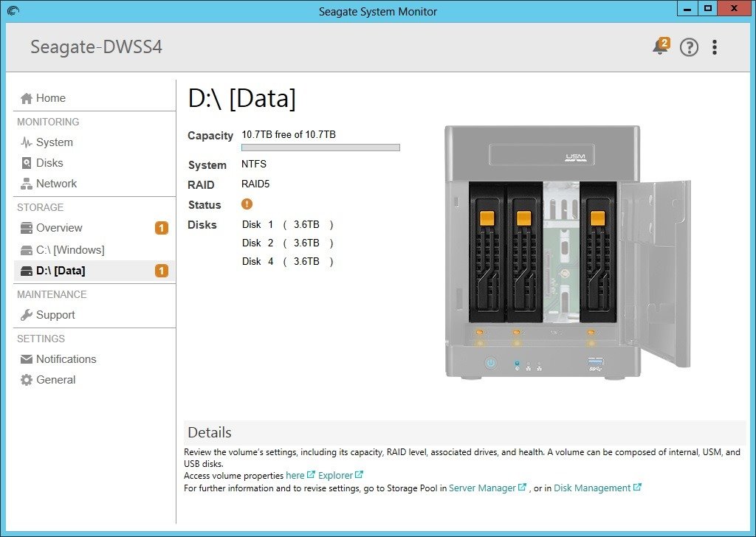Click the Network icon in sidebar

[x=27, y=184]
